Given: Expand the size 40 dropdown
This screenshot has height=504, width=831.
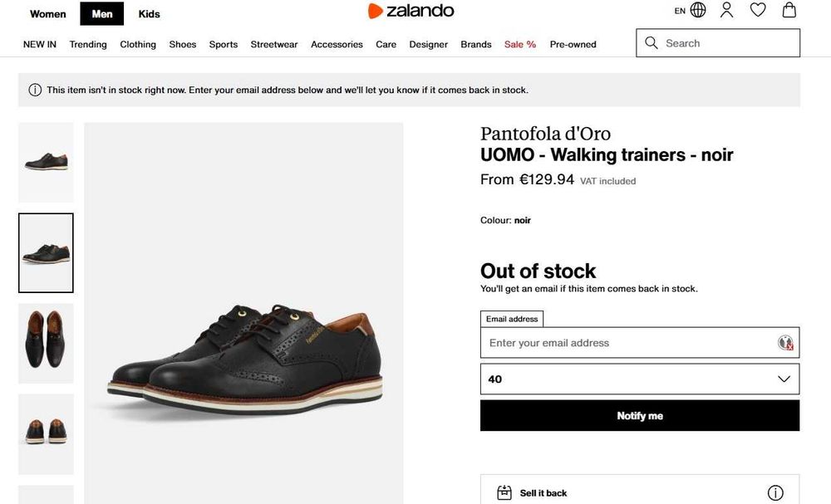Looking at the screenshot, I should coord(640,379).
